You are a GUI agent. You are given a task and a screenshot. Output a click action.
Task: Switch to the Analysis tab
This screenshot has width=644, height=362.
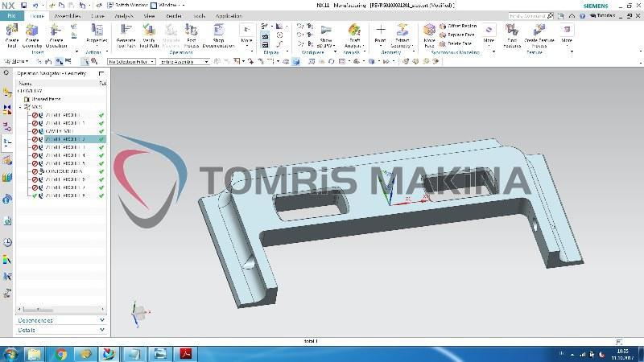[x=124, y=16]
